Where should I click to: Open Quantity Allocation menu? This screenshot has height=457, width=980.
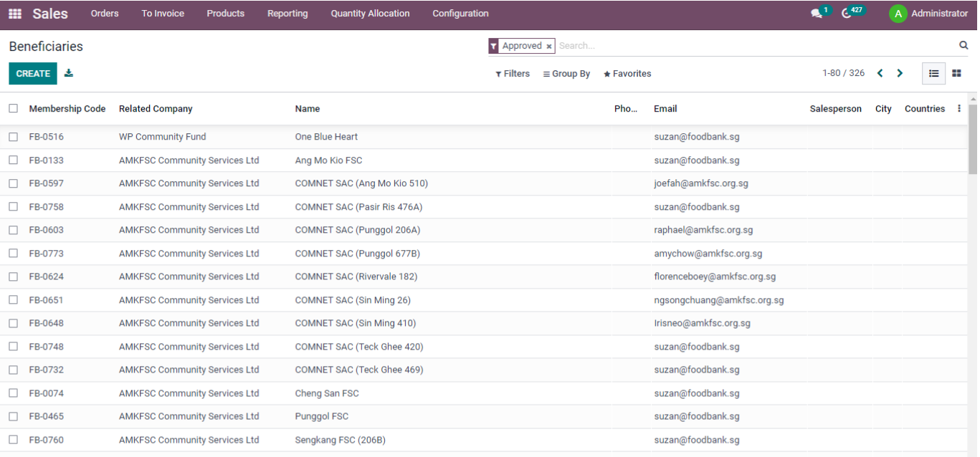coord(370,14)
